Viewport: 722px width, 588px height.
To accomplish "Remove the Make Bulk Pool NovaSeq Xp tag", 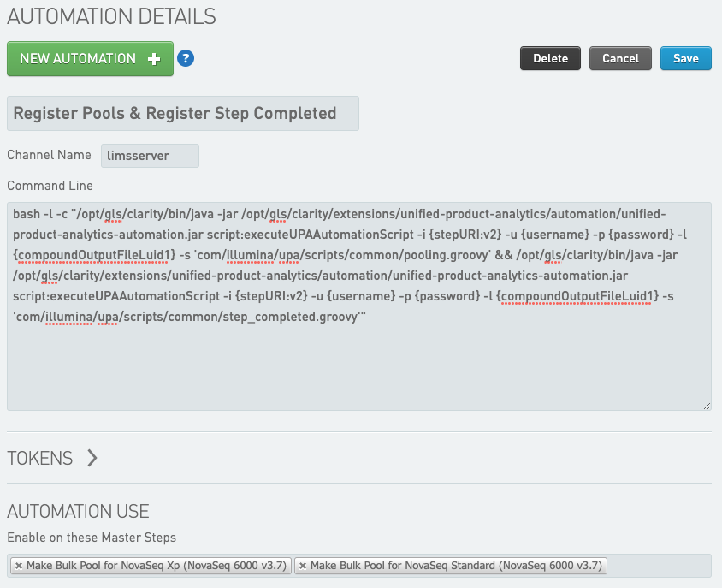I will point(19,566).
